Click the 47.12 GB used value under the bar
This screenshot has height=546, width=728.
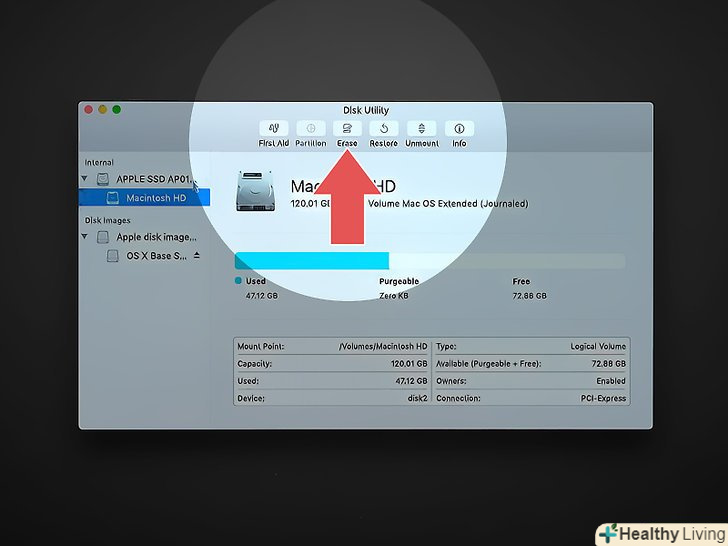coord(262,296)
